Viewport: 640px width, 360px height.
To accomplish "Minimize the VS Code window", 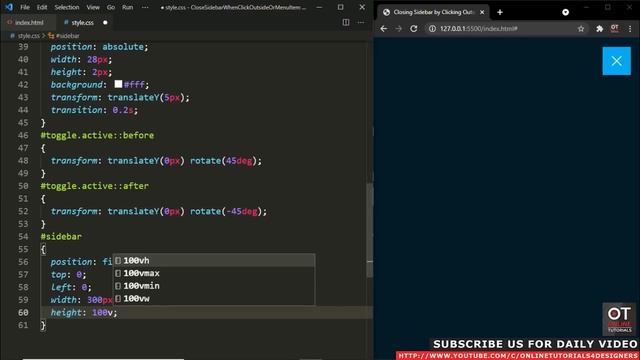I will [319, 7].
